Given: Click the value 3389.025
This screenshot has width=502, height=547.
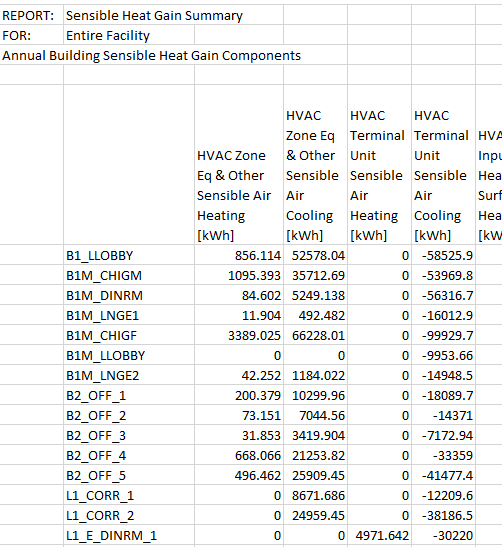Looking at the screenshot, I should click(239, 336).
